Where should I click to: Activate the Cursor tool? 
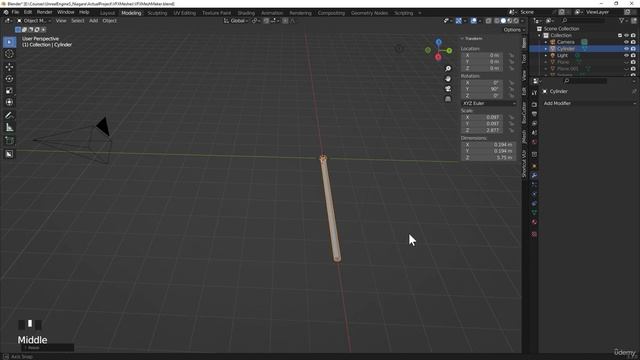tap(9, 54)
